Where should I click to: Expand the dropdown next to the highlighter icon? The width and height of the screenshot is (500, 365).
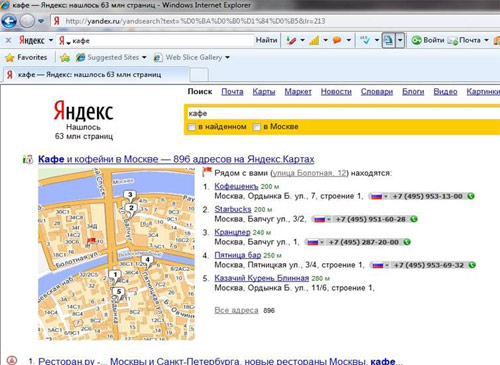[x=302, y=40]
